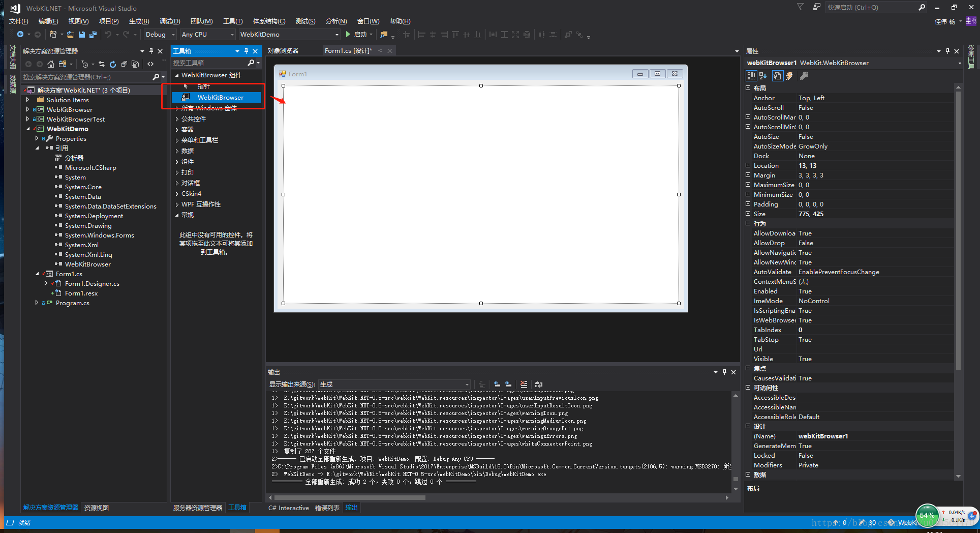Select Program.cs in Solution Explorer
980x533 pixels.
coord(73,303)
